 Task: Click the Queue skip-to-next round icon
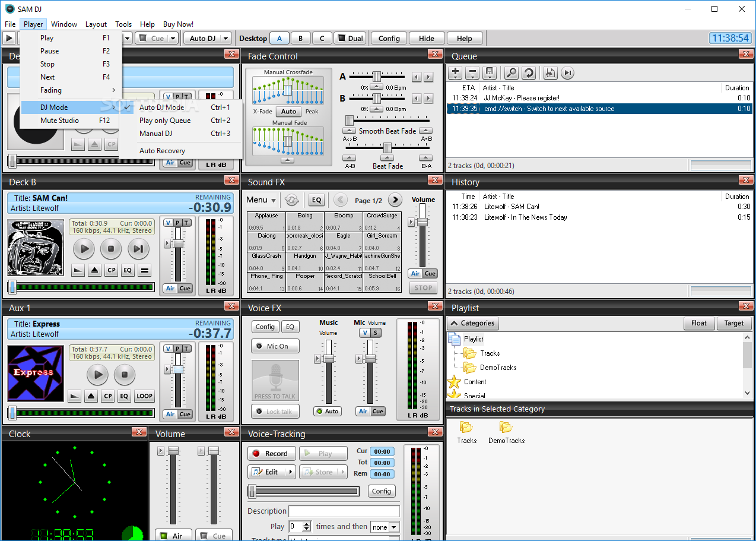pyautogui.click(x=567, y=73)
